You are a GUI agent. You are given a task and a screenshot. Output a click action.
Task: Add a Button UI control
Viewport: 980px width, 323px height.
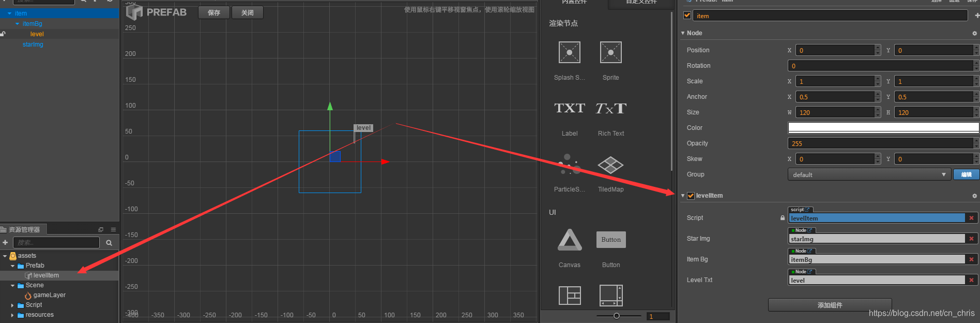point(610,240)
